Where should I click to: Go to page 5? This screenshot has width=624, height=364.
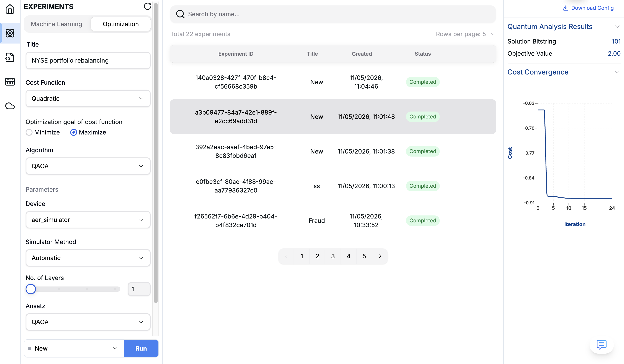coord(364,256)
